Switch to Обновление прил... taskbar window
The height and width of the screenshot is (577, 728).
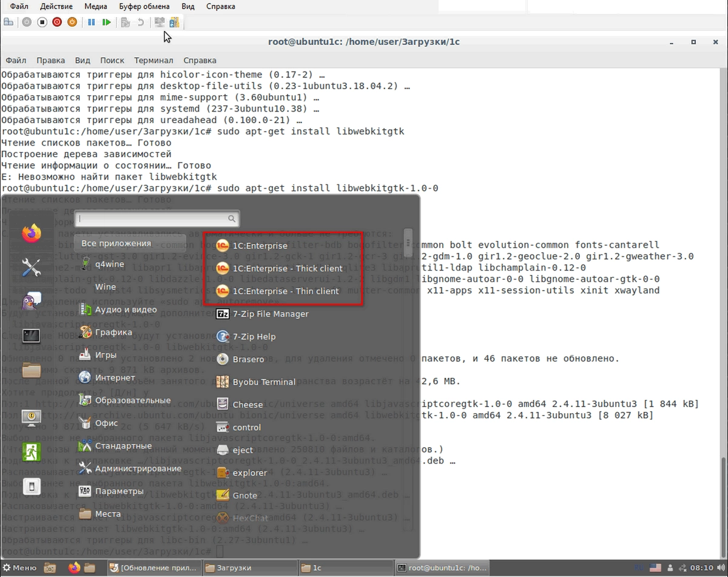click(154, 568)
